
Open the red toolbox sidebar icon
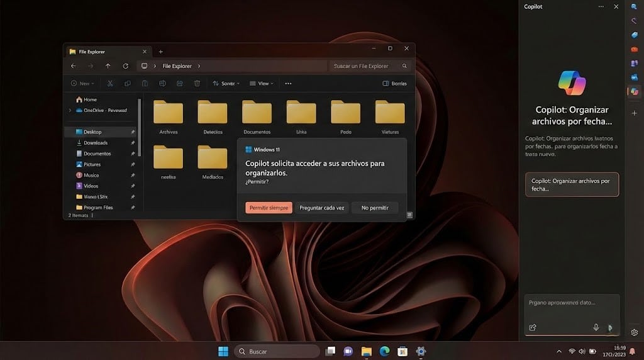tap(634, 49)
